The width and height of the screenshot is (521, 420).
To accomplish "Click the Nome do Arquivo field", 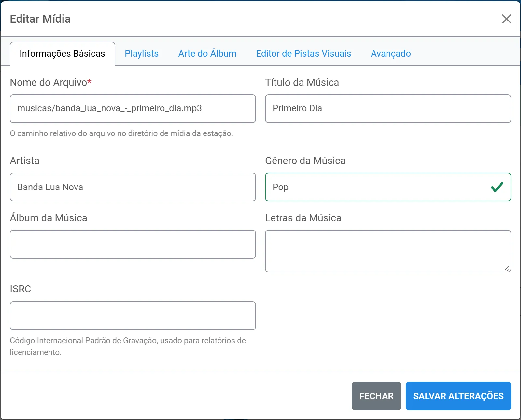I will 133,109.
